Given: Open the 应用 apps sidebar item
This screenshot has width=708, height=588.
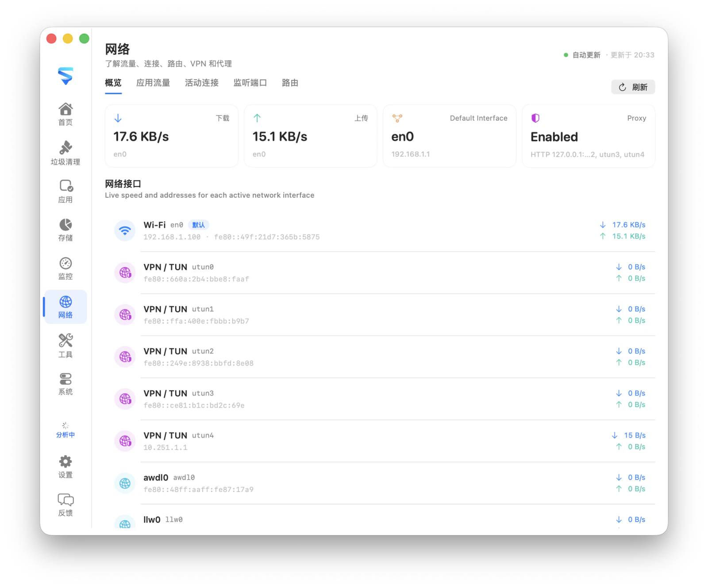Looking at the screenshot, I should (65, 191).
